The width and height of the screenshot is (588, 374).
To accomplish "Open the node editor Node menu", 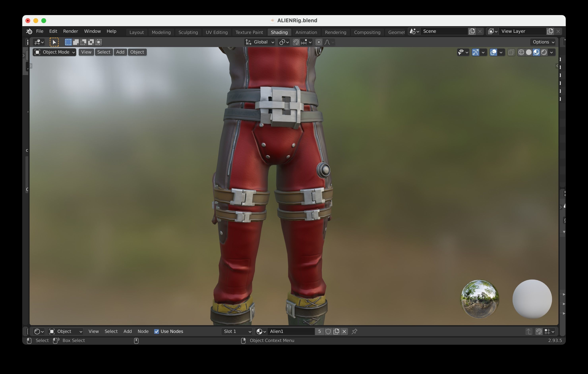I will 143,332.
